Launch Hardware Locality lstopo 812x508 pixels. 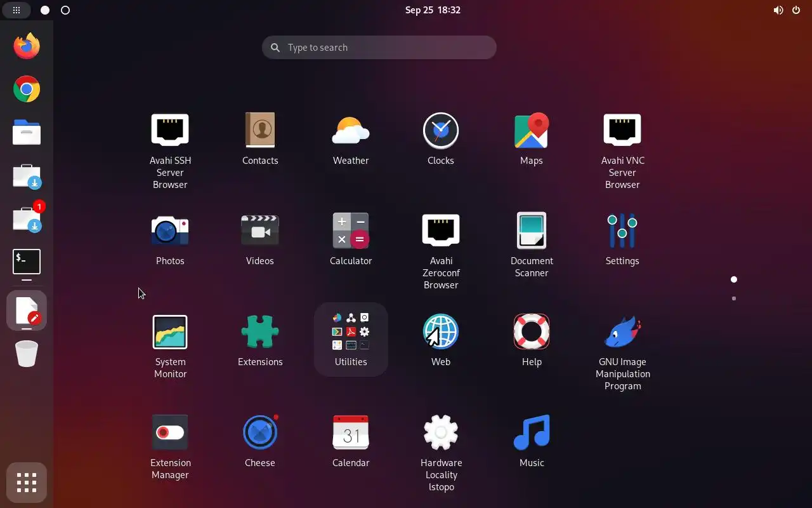click(x=441, y=453)
